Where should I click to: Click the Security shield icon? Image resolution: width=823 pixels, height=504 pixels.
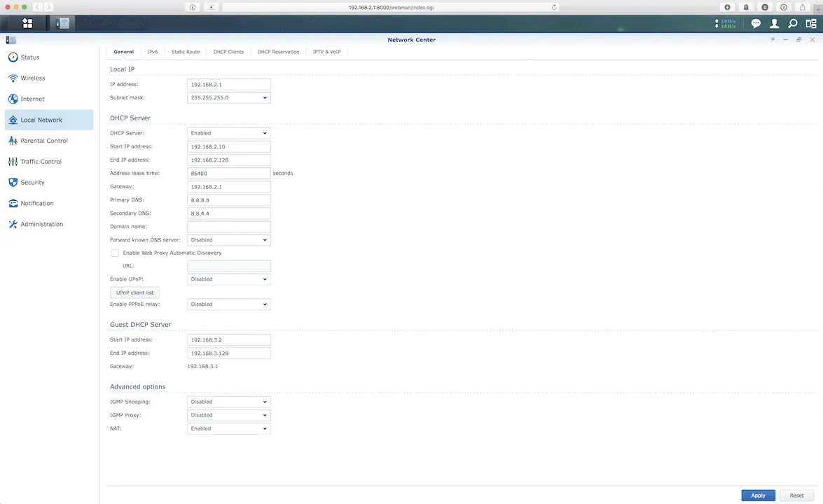pos(13,183)
